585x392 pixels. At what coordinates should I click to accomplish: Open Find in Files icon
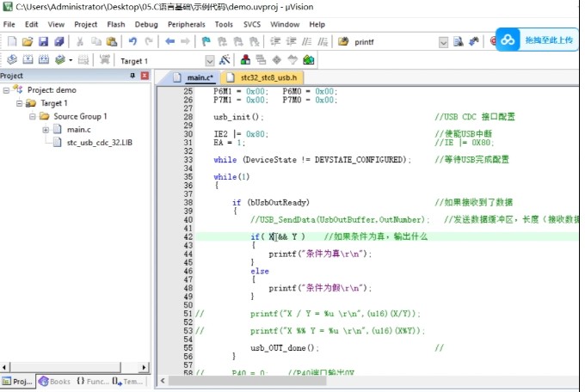[343, 41]
